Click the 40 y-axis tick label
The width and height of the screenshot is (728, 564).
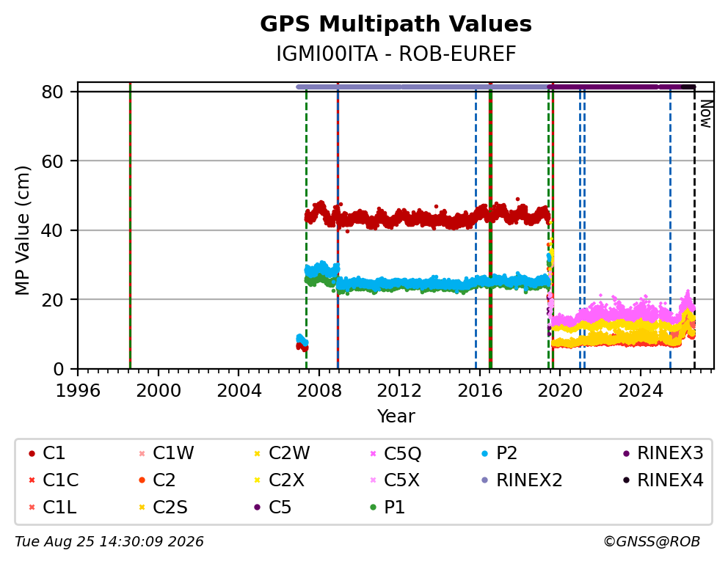52,230
